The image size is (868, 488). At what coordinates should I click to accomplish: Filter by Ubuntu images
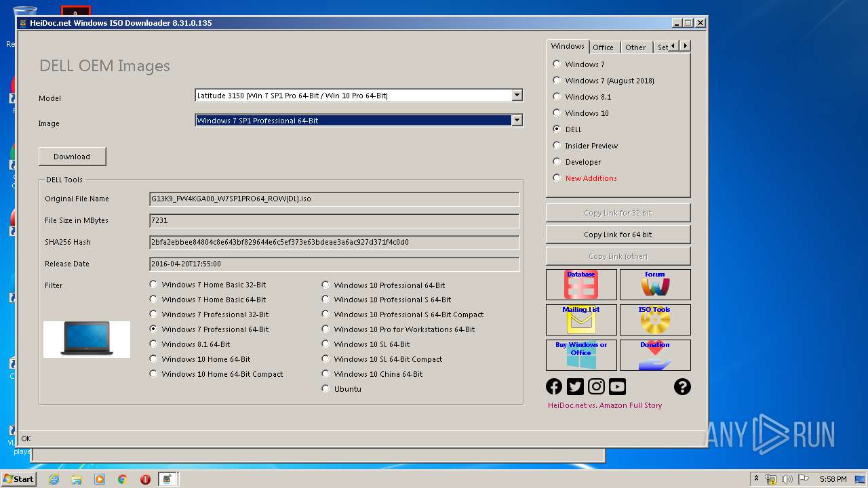(x=341, y=389)
